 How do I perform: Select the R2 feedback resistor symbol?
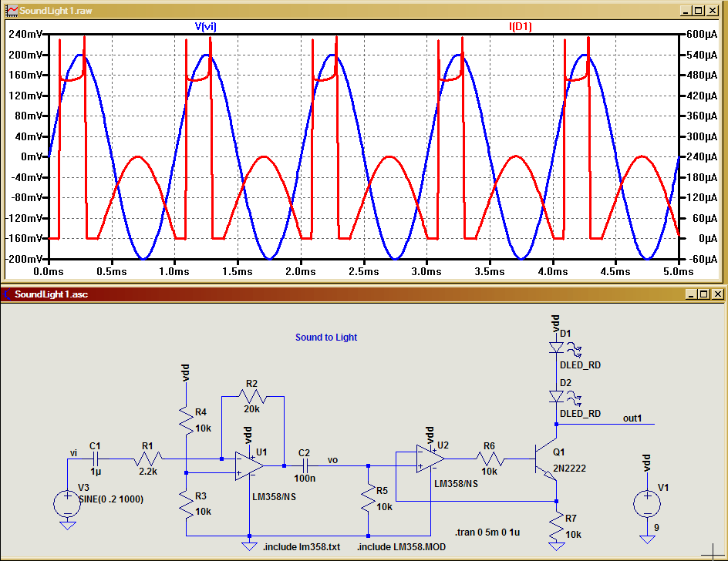(x=252, y=397)
